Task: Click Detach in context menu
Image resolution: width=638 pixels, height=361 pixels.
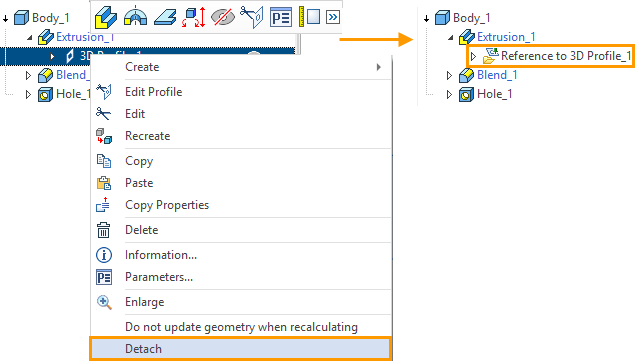Action: click(240, 349)
